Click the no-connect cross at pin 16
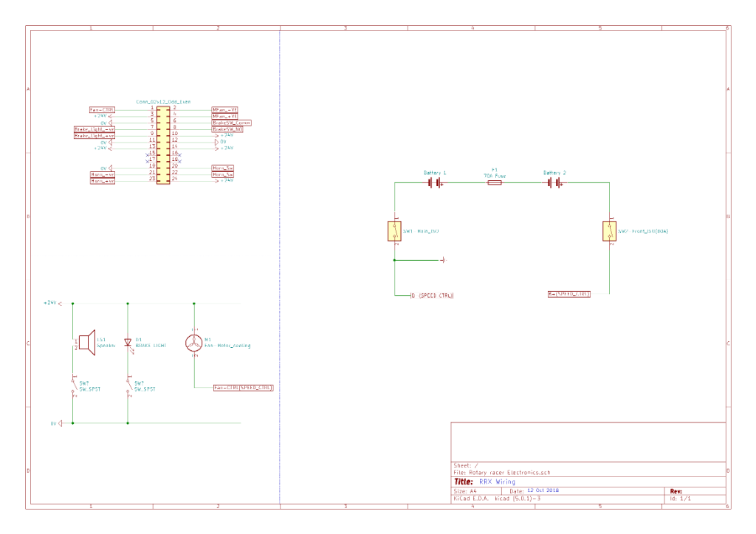Image resolution: width=756 pixels, height=534 pixels. [180, 155]
